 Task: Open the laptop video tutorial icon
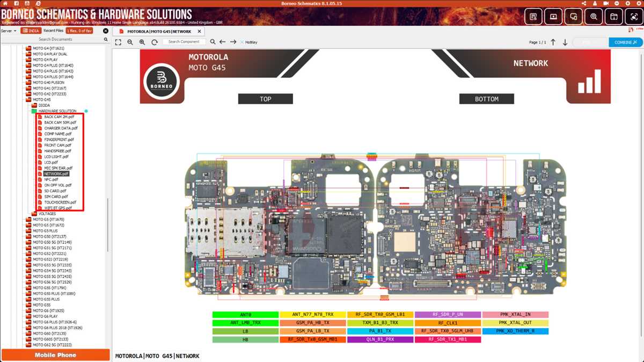553,17
